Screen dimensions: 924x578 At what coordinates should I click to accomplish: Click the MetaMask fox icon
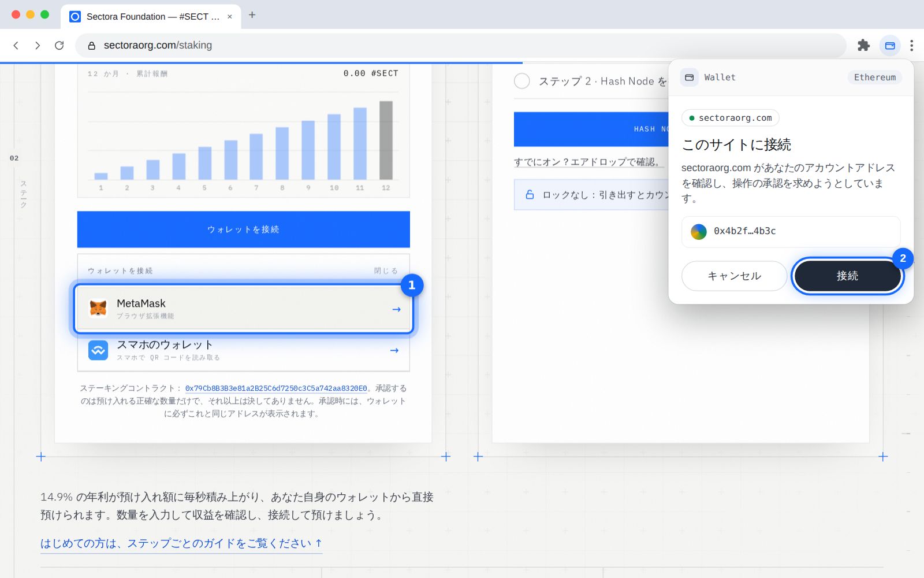(x=98, y=309)
